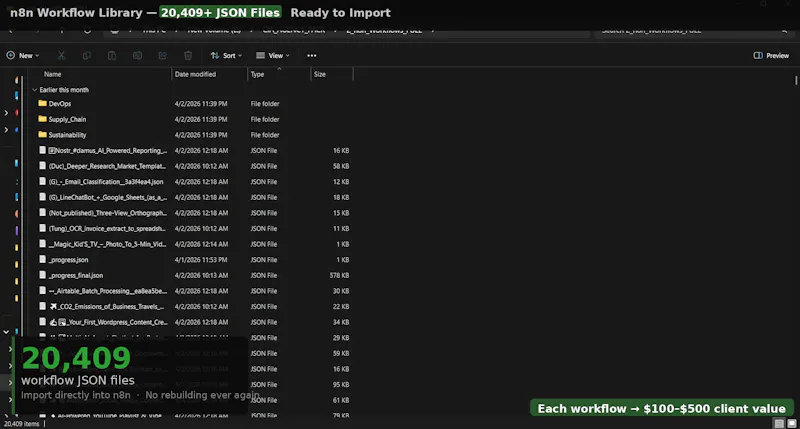Click the 4/2/2026 10:13 AM date cell

pyautogui.click(x=202, y=275)
